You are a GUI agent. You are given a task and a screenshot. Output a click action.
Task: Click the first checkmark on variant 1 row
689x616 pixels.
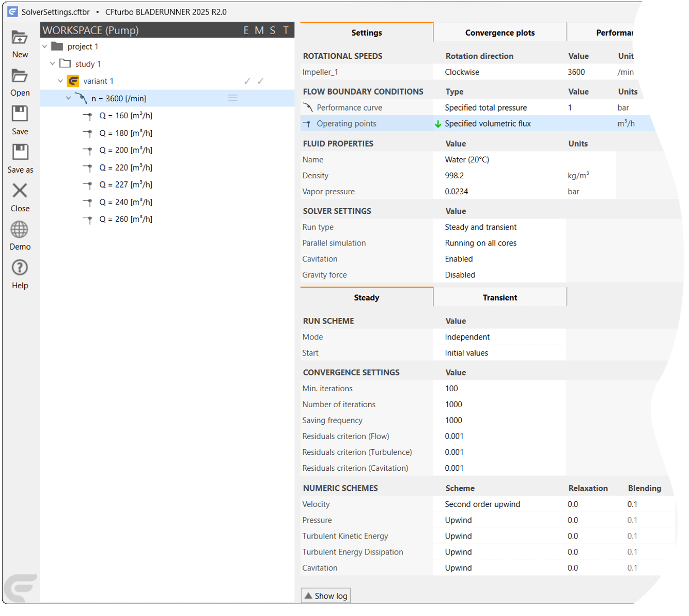click(247, 81)
